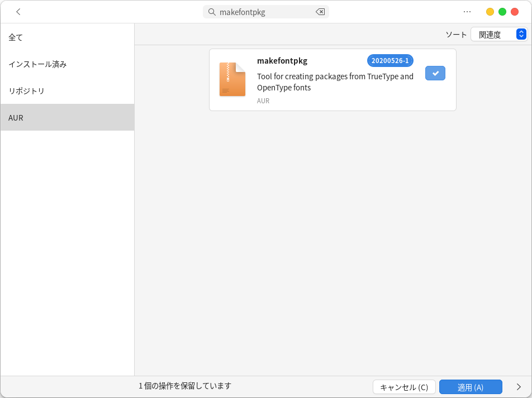This screenshot has height=398, width=532.
Task: Close the window with the red button
Action: [515, 12]
